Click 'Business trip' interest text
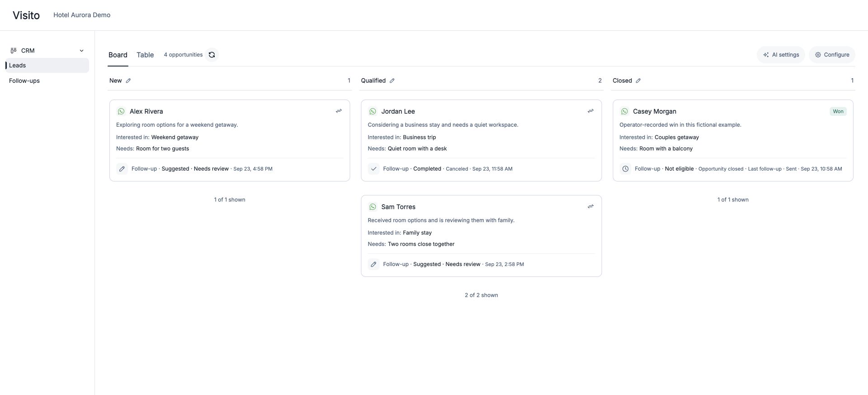This screenshot has height=395, width=868. click(420, 137)
